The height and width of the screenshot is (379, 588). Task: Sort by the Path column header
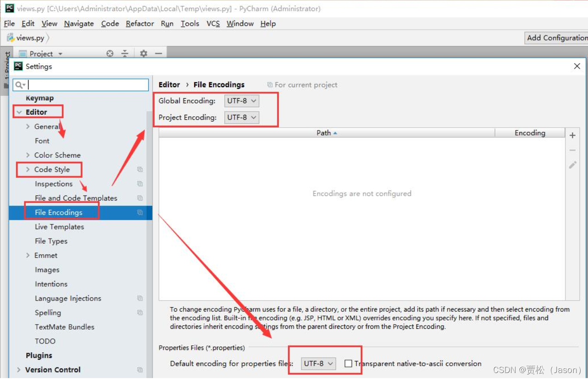pos(327,133)
